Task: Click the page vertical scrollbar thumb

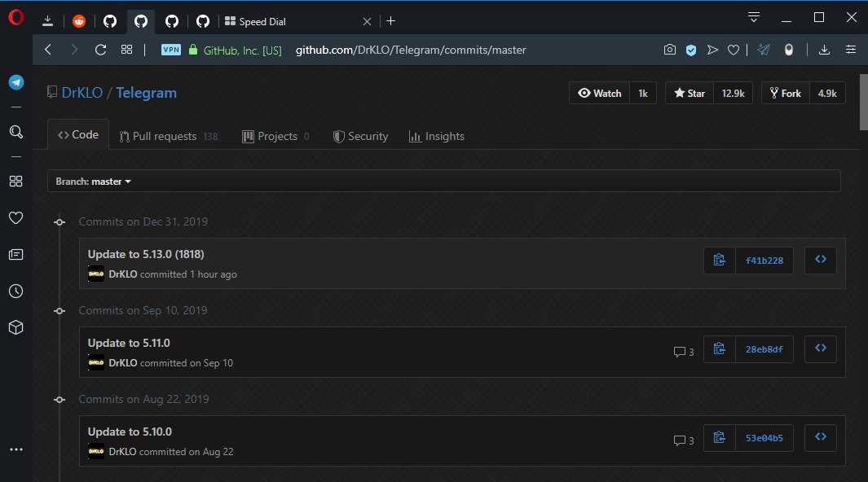Action: click(x=864, y=103)
